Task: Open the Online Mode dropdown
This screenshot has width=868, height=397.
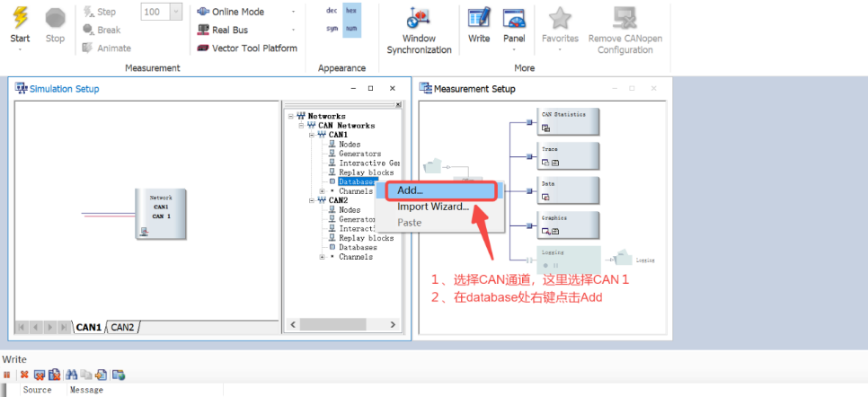Action: 294,12
